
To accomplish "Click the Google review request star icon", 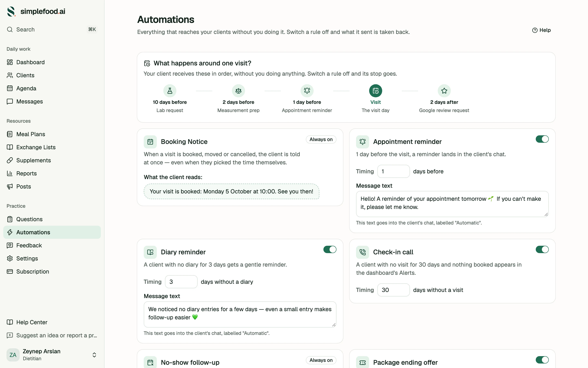I will [444, 91].
